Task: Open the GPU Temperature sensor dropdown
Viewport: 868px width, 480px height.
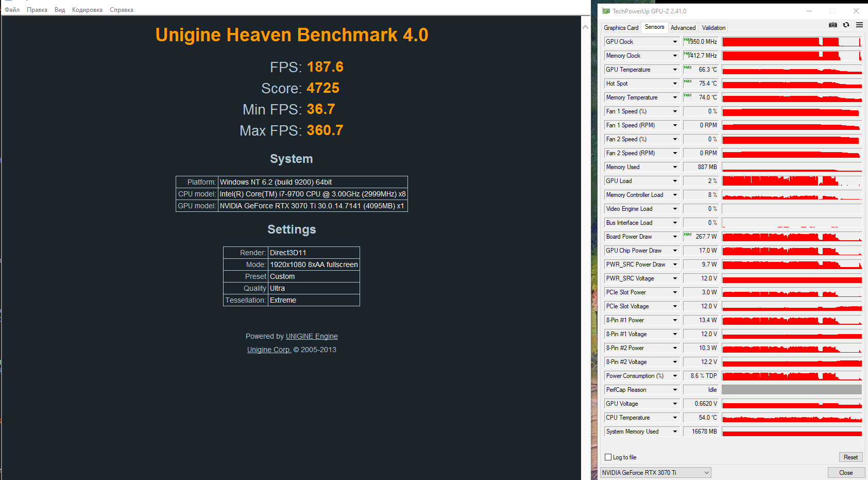Action: point(675,70)
